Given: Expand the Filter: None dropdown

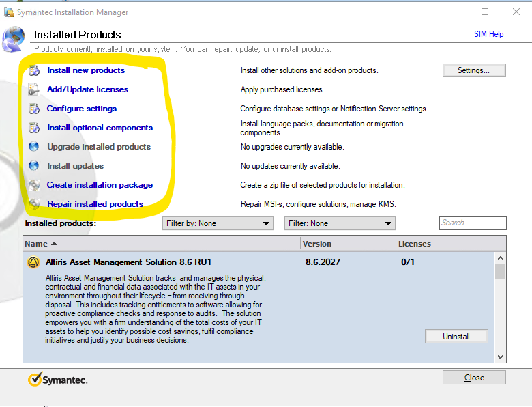Looking at the screenshot, I should click(340, 223).
